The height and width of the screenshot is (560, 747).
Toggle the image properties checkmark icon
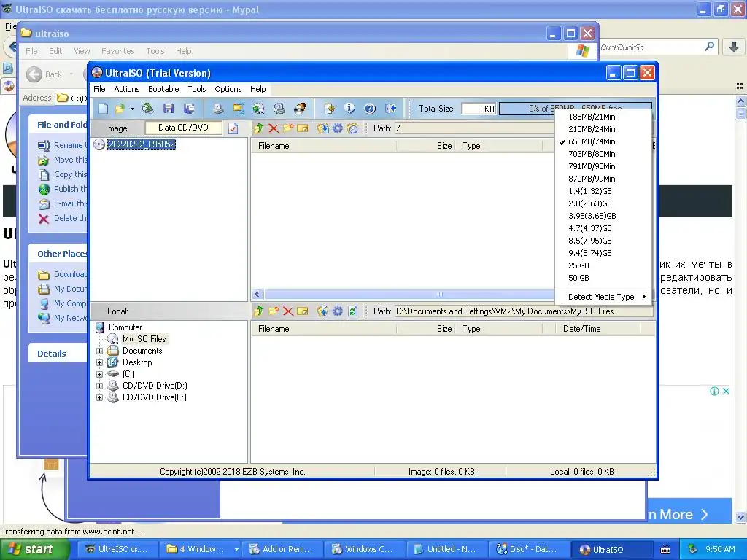pyautogui.click(x=233, y=128)
